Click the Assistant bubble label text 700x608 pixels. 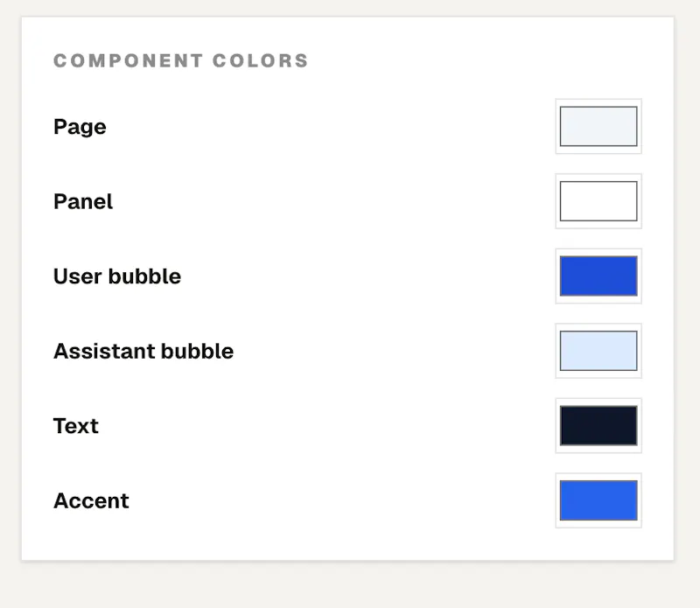(x=143, y=351)
